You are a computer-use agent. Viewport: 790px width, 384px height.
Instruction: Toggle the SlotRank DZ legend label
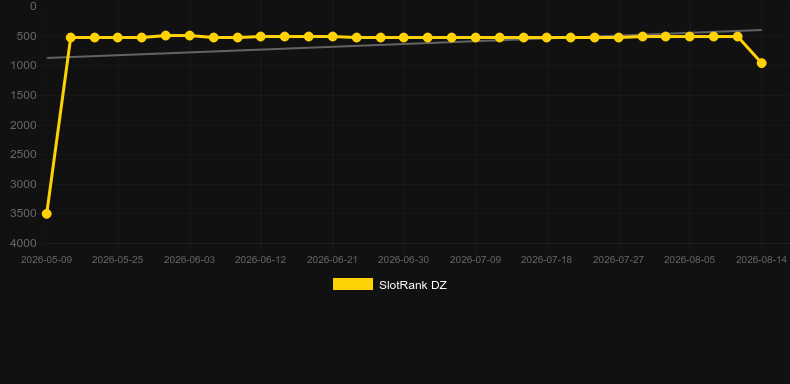[413, 285]
